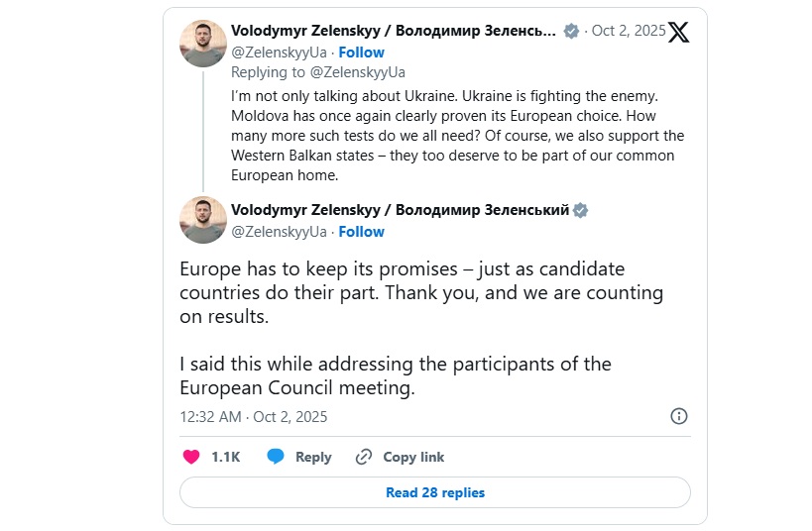Click verified badge on the parent tweet author
This screenshot has width=812, height=531.
[571, 31]
